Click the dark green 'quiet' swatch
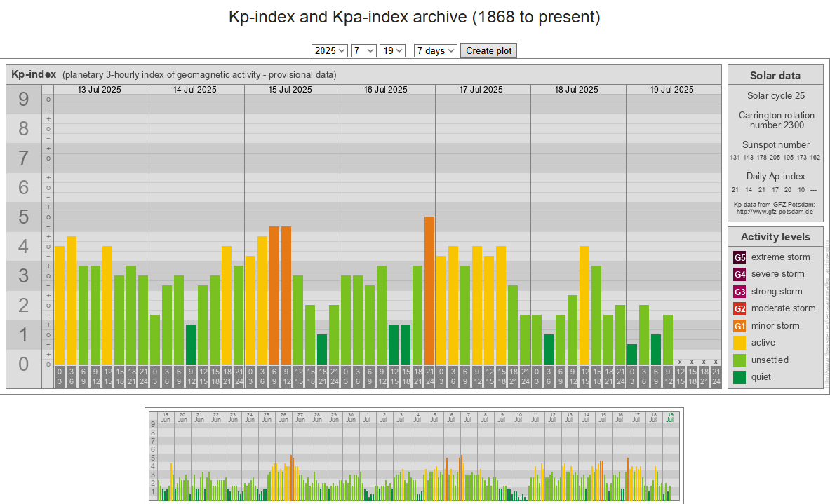 coord(739,377)
